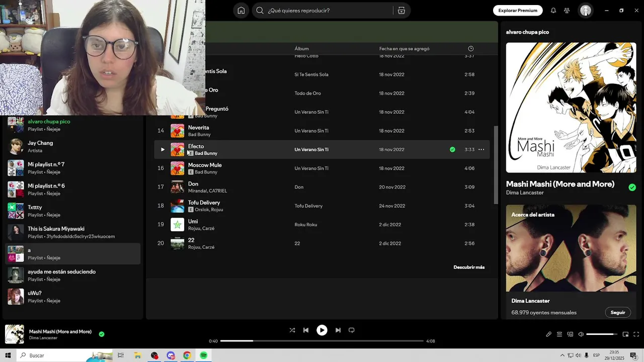Image resolution: width=644 pixels, height=362 pixels.
Task: Open lyrics microphone icon
Action: tap(548, 334)
